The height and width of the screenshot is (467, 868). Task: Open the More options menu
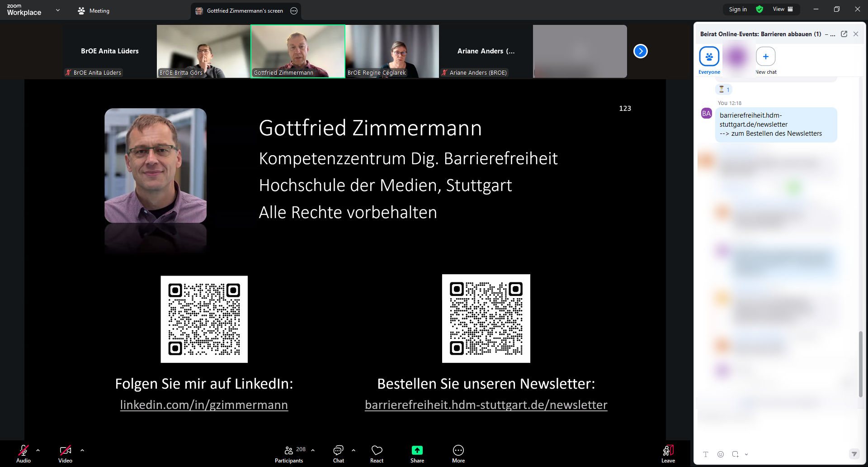(458, 453)
